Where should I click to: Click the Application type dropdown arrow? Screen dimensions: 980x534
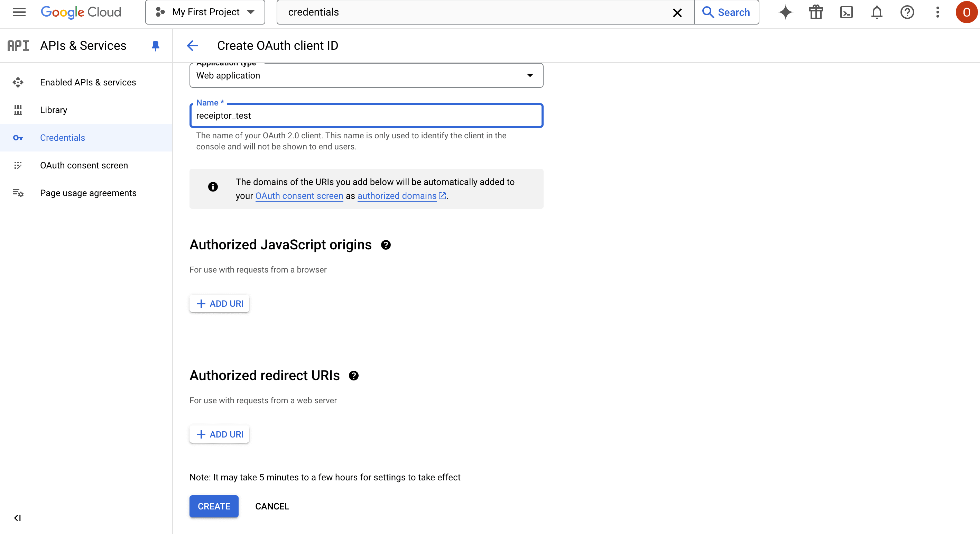[530, 75]
